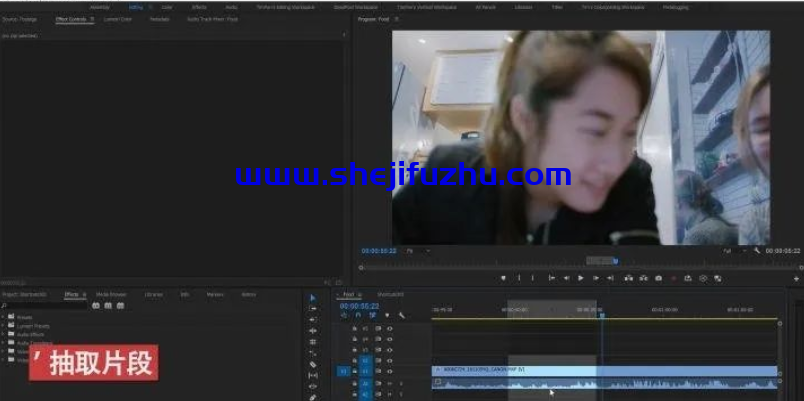Open the Fit zoom level dropdown
Screen dimensions: 804x401
coord(418,251)
